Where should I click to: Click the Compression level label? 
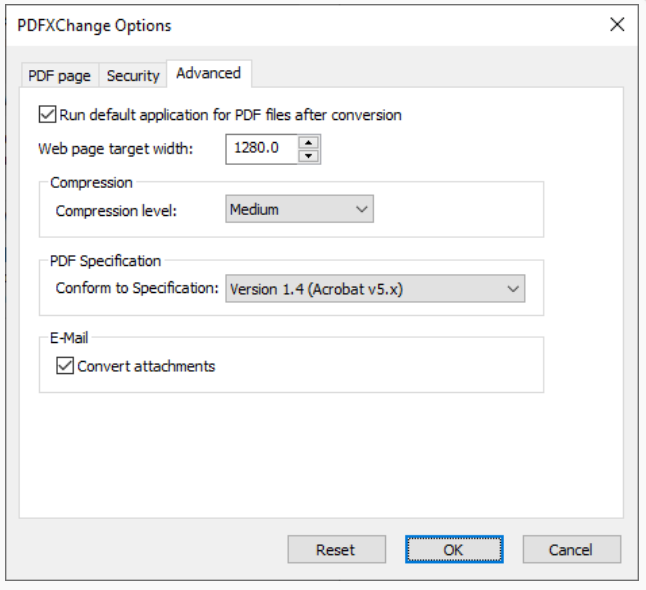point(116,211)
